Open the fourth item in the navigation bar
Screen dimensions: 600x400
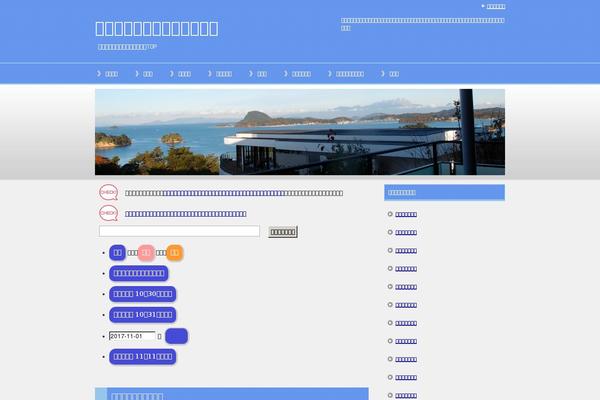pos(220,74)
